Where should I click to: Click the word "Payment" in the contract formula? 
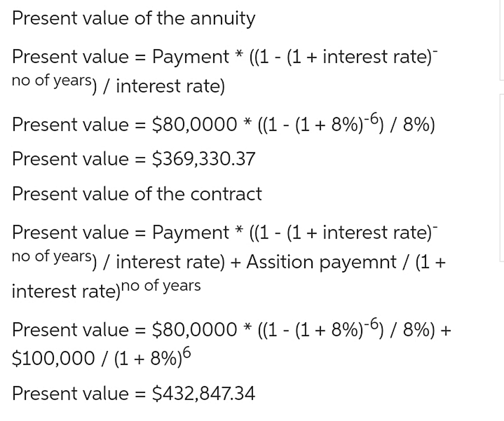191,232
